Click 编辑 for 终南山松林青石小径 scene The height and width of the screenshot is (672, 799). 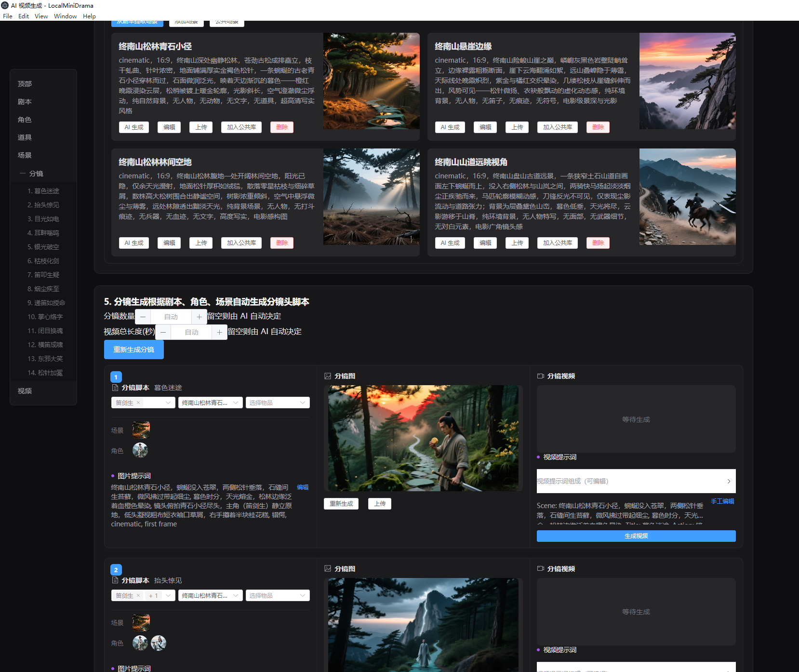pyautogui.click(x=169, y=127)
